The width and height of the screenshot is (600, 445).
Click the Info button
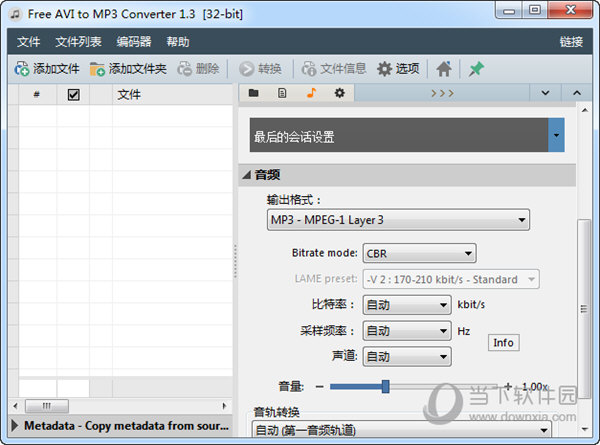[x=503, y=343]
